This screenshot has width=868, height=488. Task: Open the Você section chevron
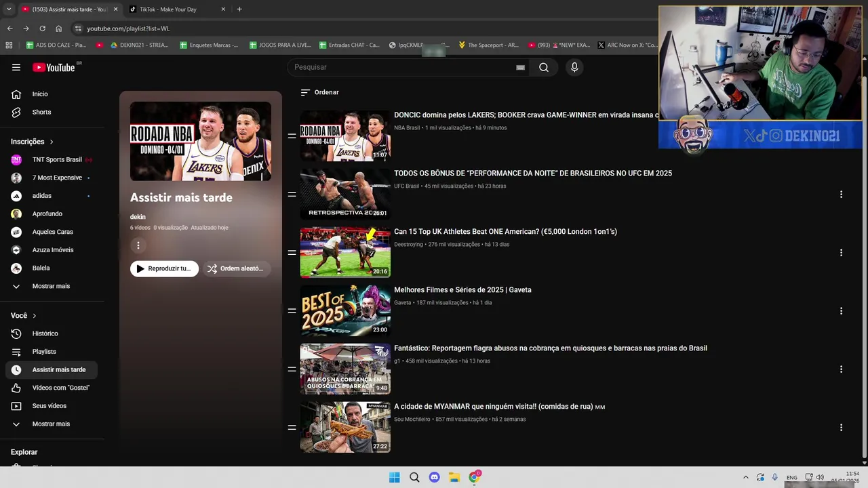tap(35, 316)
